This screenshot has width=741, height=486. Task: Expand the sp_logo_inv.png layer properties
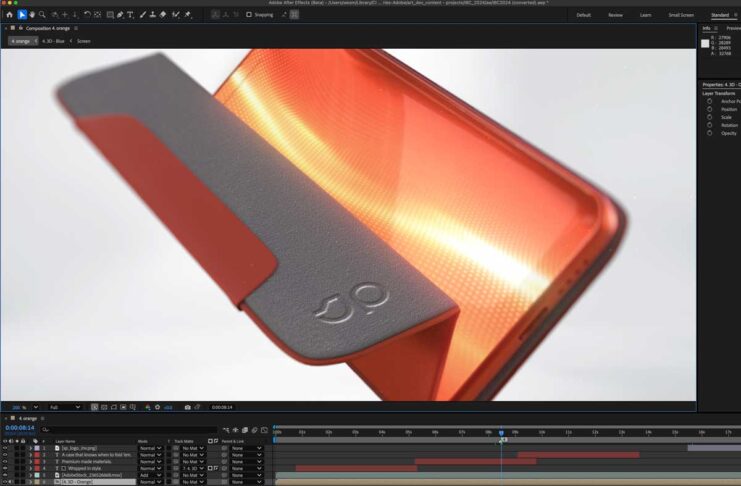[31, 448]
